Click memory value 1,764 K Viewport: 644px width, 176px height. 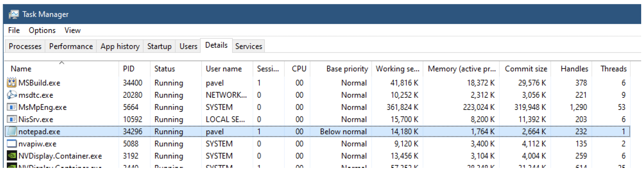(x=483, y=132)
